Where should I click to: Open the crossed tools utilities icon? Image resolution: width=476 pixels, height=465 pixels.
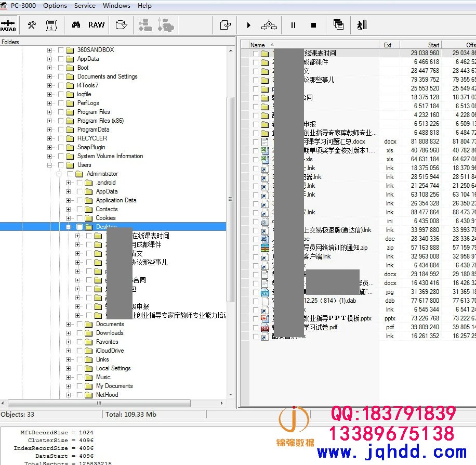pyautogui.click(x=32, y=25)
